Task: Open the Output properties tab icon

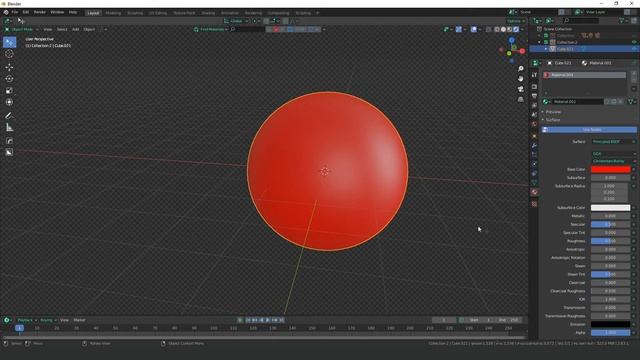Action: pyautogui.click(x=534, y=96)
